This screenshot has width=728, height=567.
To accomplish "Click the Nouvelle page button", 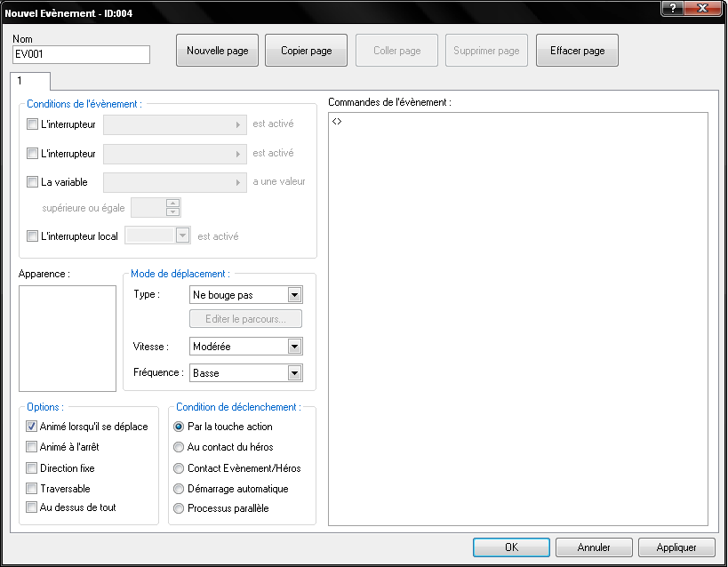I will (217, 50).
